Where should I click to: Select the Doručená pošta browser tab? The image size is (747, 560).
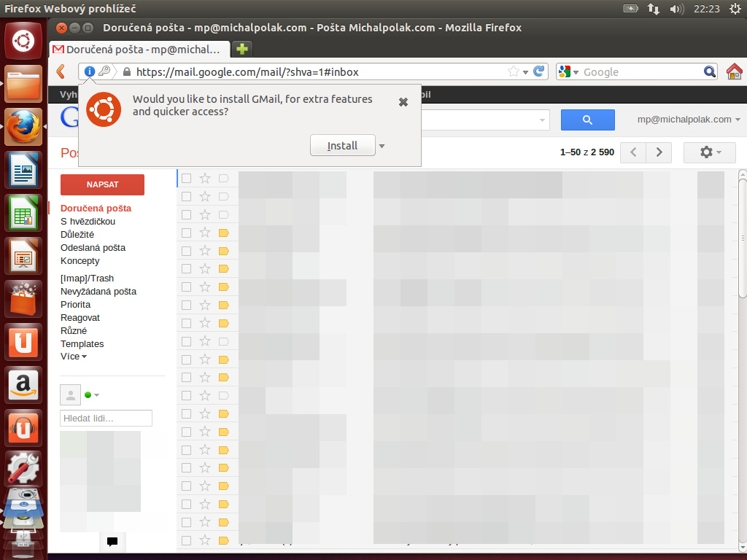(x=139, y=49)
